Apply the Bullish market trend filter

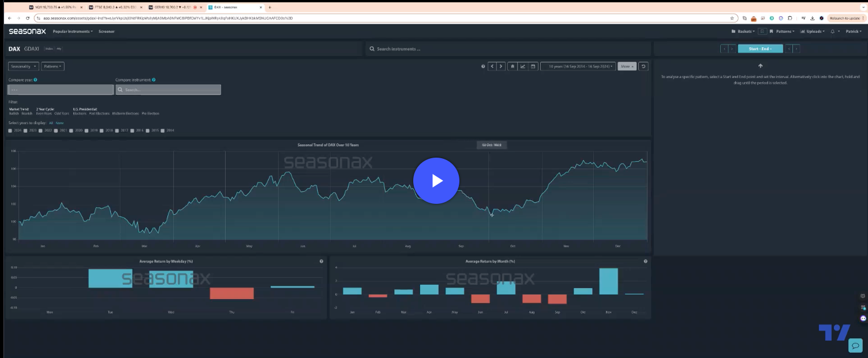pos(14,113)
